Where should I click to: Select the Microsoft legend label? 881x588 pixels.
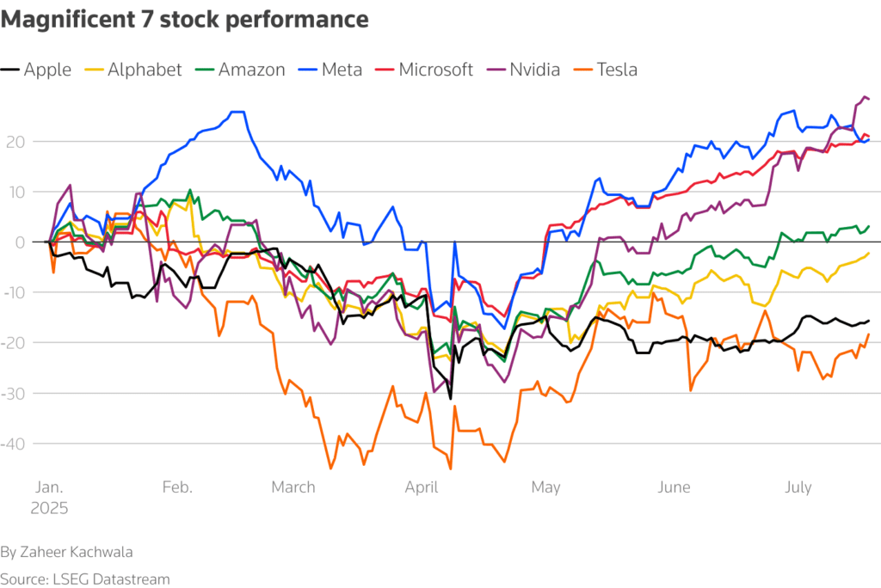click(436, 70)
